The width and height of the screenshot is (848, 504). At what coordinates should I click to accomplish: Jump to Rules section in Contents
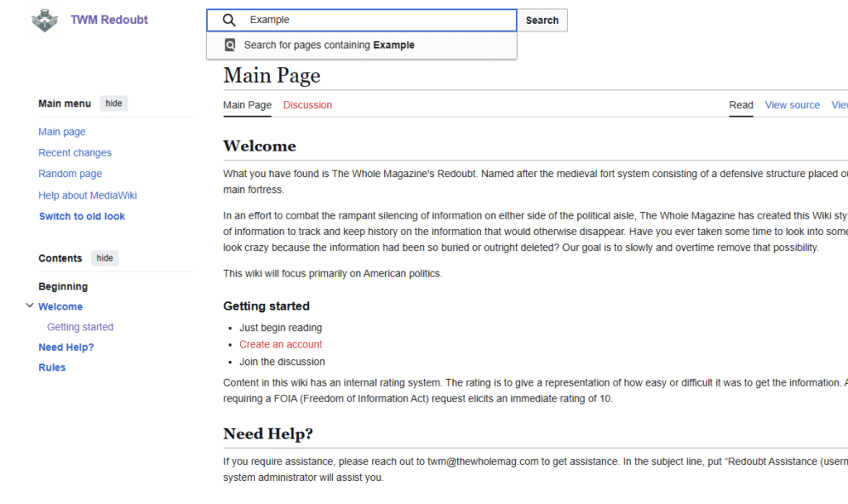click(52, 367)
